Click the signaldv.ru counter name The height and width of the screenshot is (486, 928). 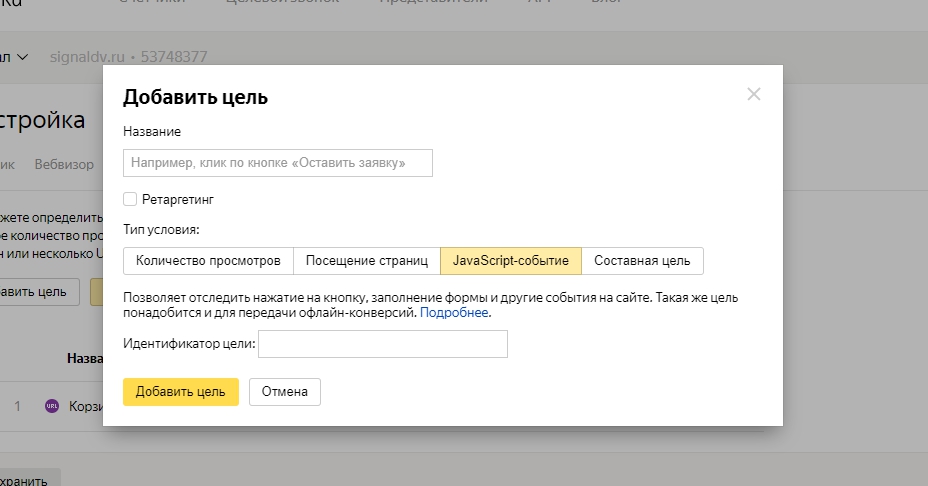(x=86, y=57)
